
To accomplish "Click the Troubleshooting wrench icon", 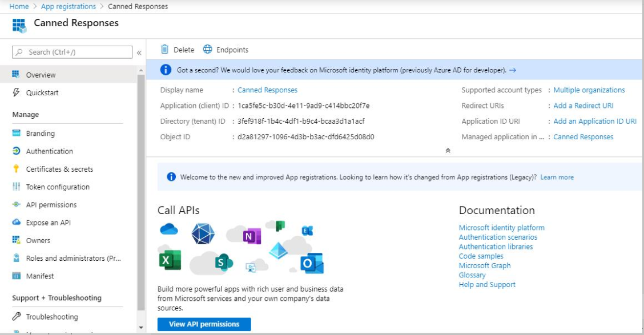I will click(16, 316).
